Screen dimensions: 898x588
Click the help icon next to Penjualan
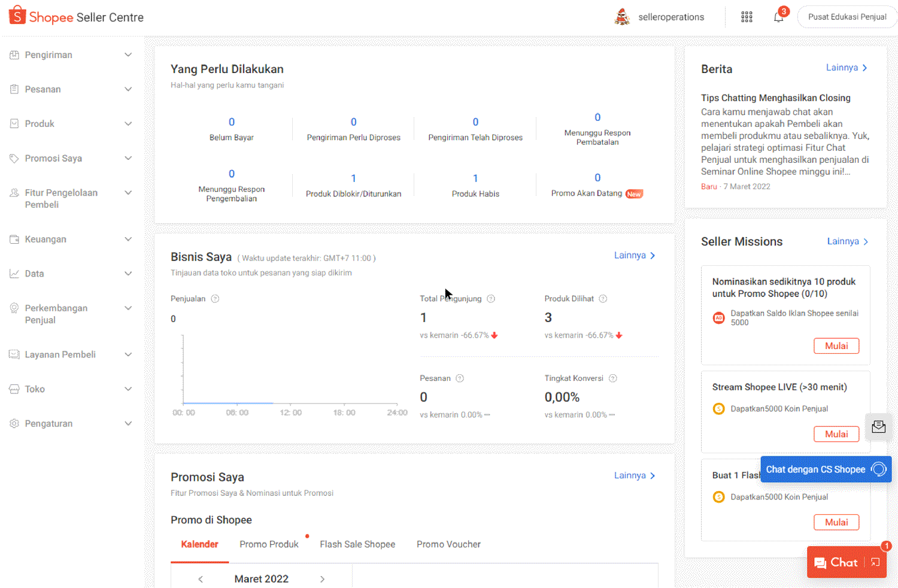pos(215,299)
